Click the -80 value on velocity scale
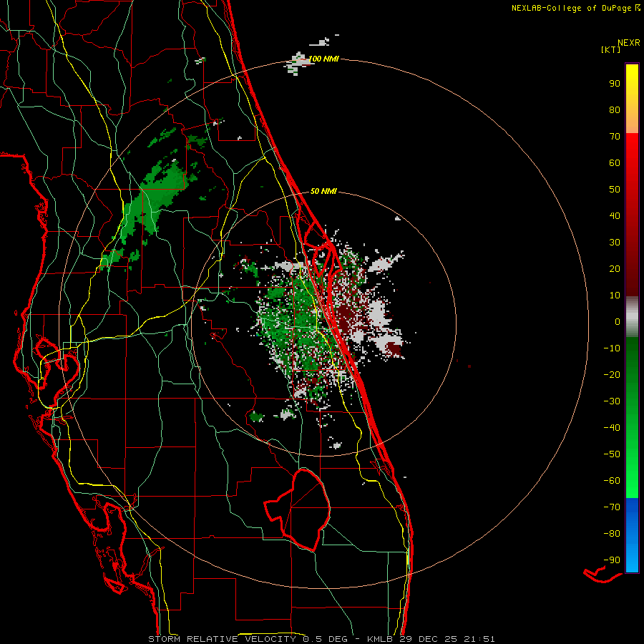The height and width of the screenshot is (644, 644). click(x=612, y=534)
